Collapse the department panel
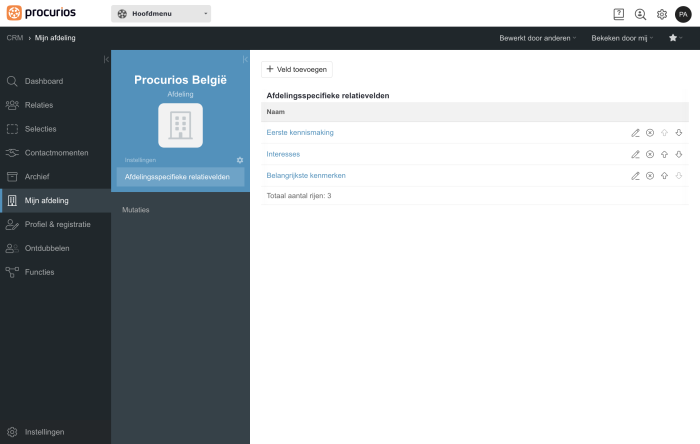700x444 pixels. click(245, 59)
